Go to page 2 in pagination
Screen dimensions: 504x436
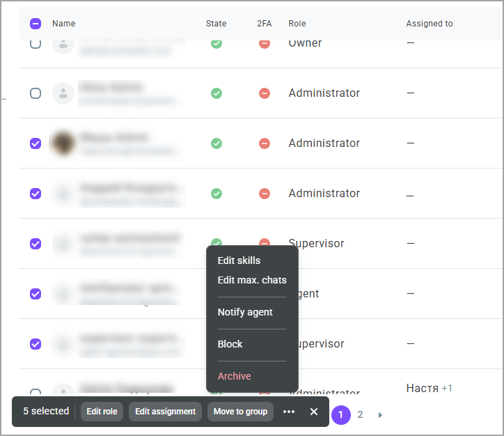pos(360,415)
